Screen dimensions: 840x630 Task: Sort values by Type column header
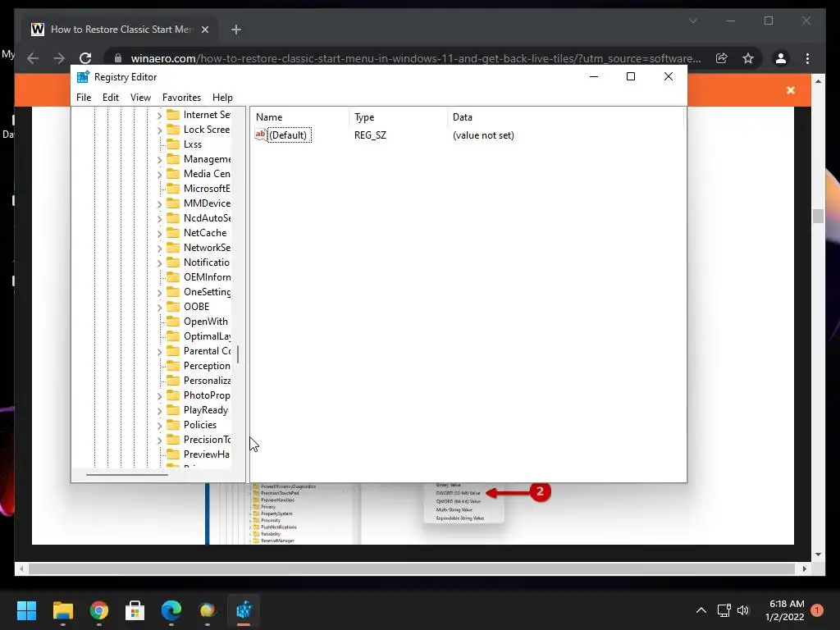(398, 117)
